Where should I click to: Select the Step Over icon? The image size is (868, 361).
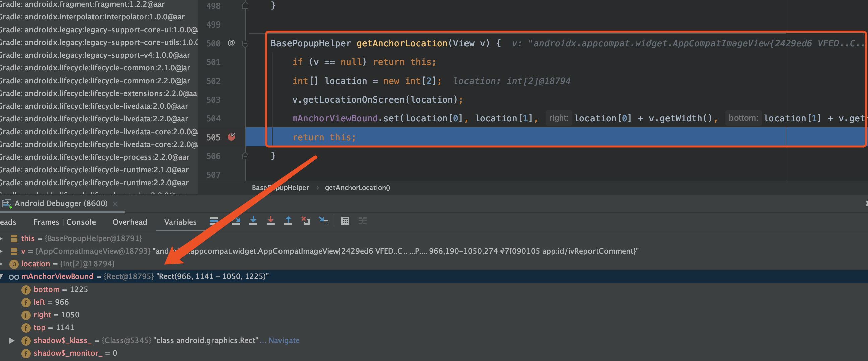[237, 221]
